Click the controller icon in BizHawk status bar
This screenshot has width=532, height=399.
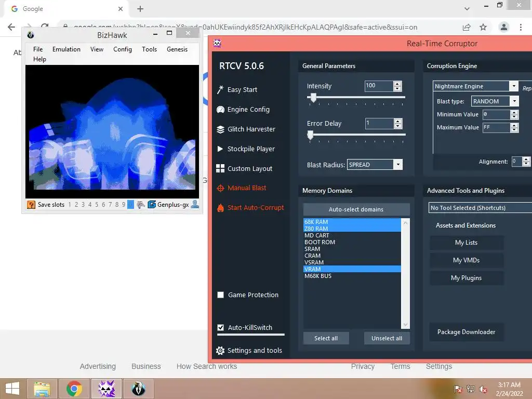140,204
